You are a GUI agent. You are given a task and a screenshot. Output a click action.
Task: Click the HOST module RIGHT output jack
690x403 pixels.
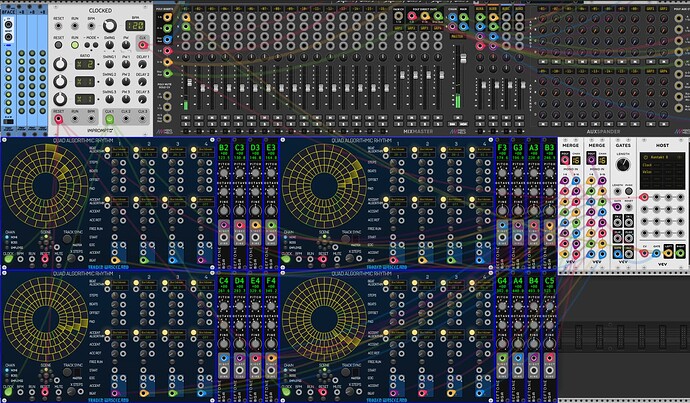[680, 253]
